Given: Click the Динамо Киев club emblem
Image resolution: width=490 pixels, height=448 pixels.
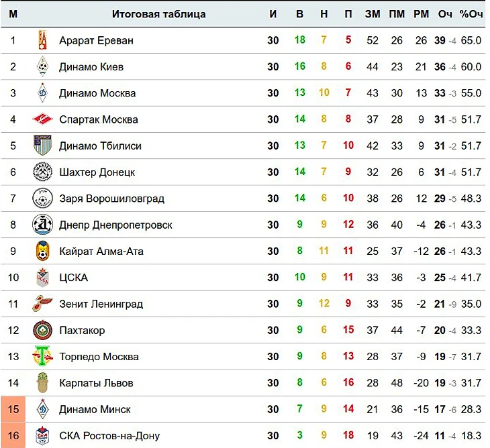Looking at the screenshot, I should coord(42,66).
